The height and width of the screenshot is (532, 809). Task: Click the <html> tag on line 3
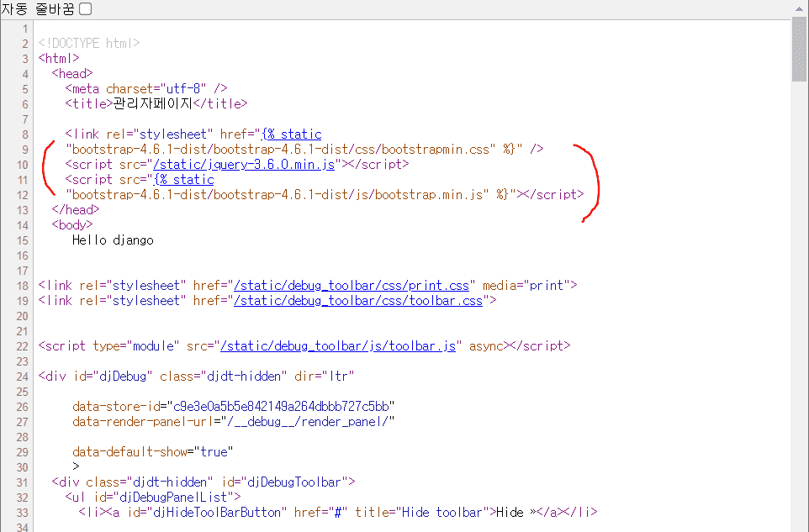tap(59, 58)
